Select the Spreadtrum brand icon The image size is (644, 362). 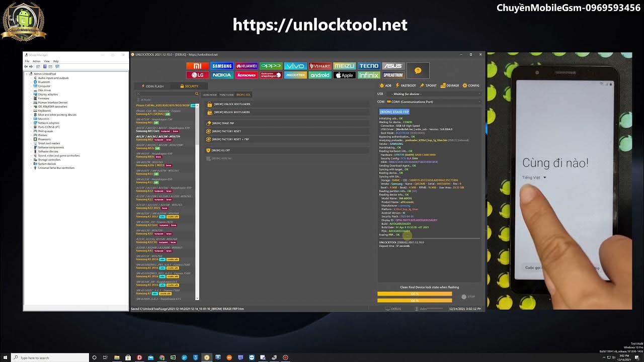click(393, 75)
